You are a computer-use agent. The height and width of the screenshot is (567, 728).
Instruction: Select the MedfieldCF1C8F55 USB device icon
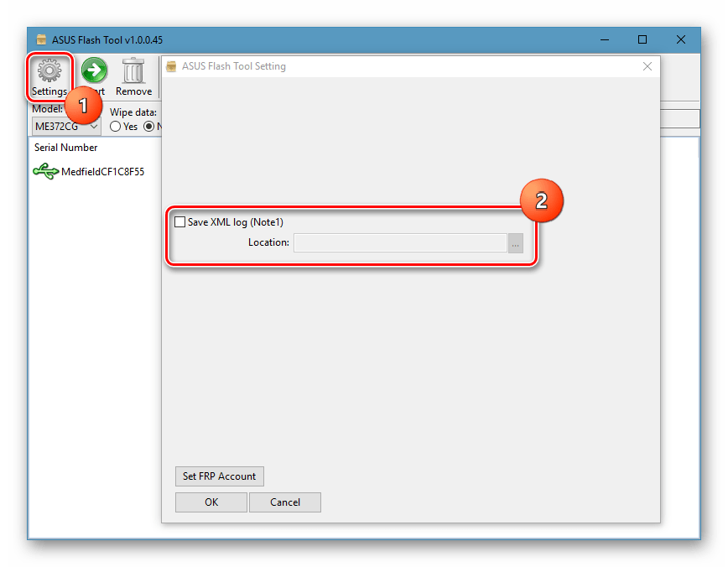pyautogui.click(x=45, y=171)
